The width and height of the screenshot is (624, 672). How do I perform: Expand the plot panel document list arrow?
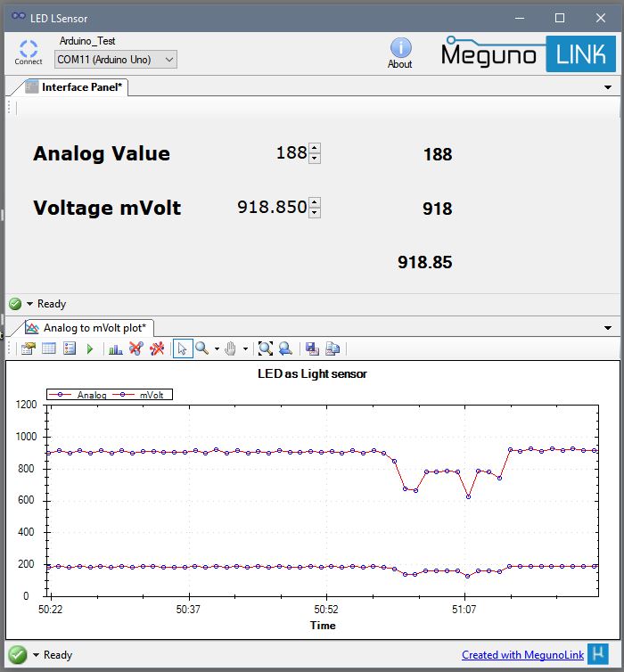click(x=608, y=328)
